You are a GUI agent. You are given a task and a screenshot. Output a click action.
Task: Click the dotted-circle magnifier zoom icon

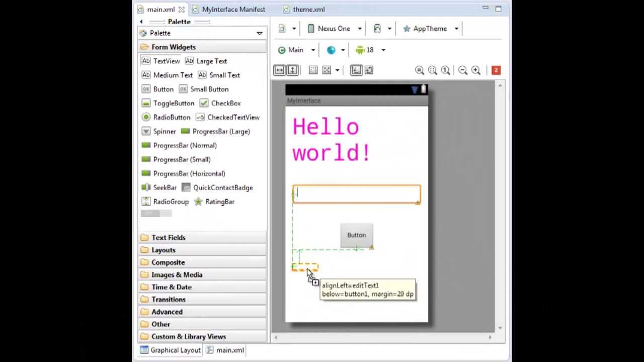click(x=433, y=70)
